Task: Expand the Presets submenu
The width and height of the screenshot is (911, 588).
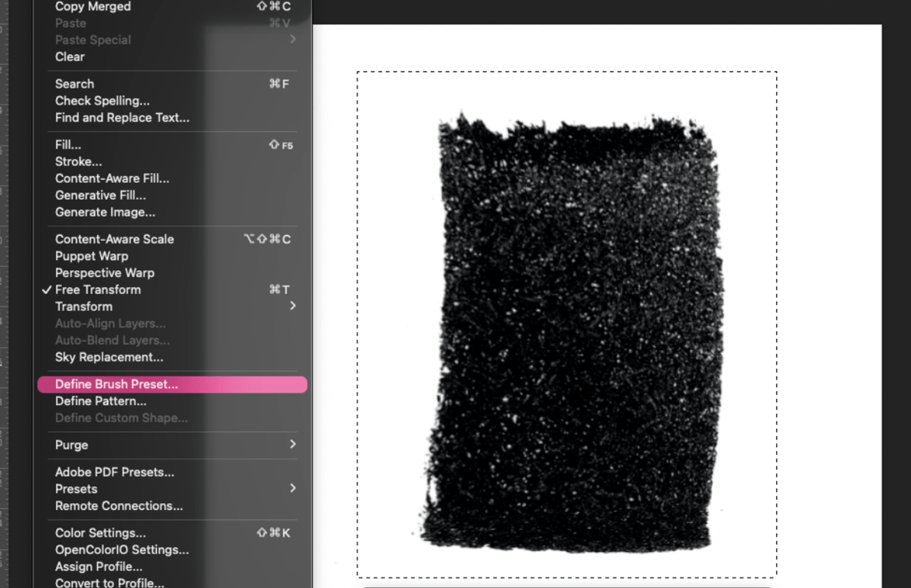Action: pyautogui.click(x=172, y=488)
